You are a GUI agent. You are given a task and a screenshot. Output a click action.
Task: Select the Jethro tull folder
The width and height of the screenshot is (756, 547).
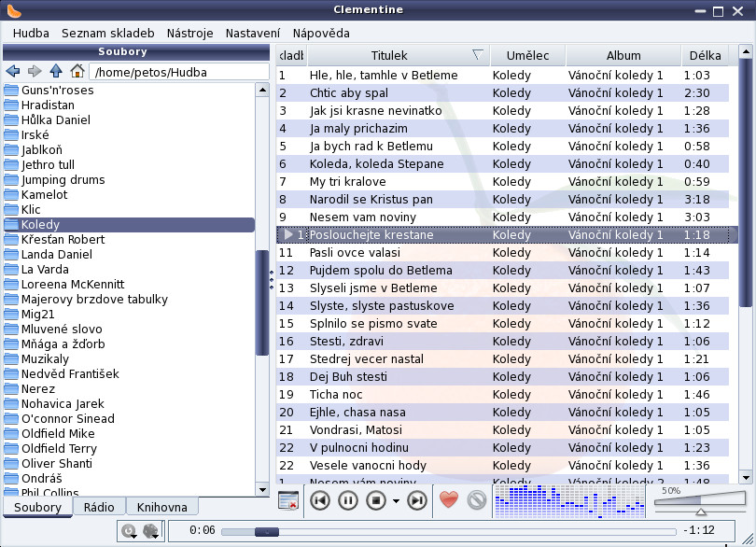129,164
